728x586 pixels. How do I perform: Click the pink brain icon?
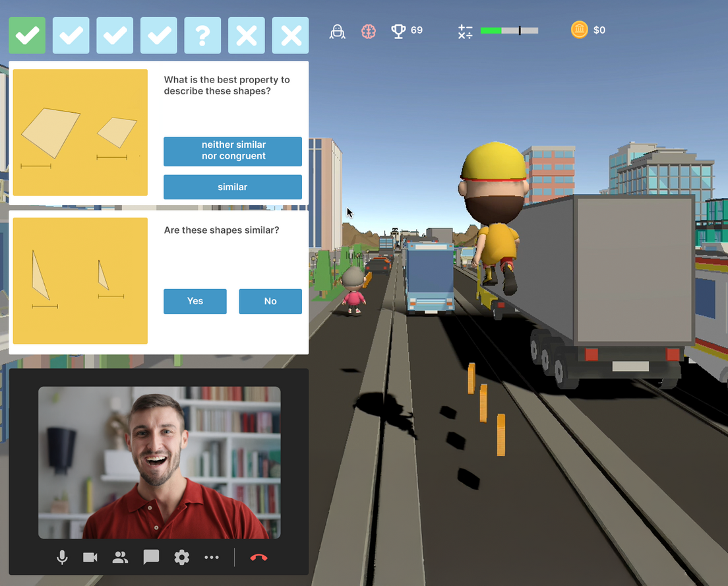point(369,31)
